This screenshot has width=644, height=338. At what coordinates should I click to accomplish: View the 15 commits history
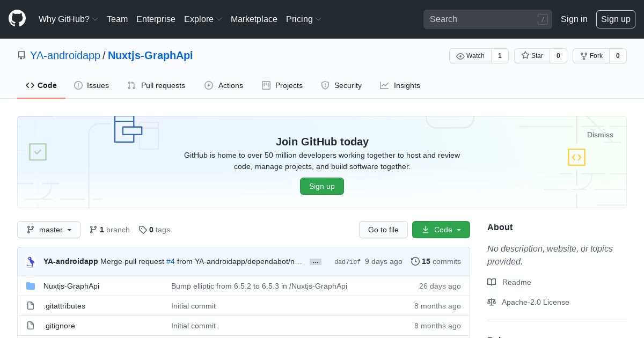(436, 261)
